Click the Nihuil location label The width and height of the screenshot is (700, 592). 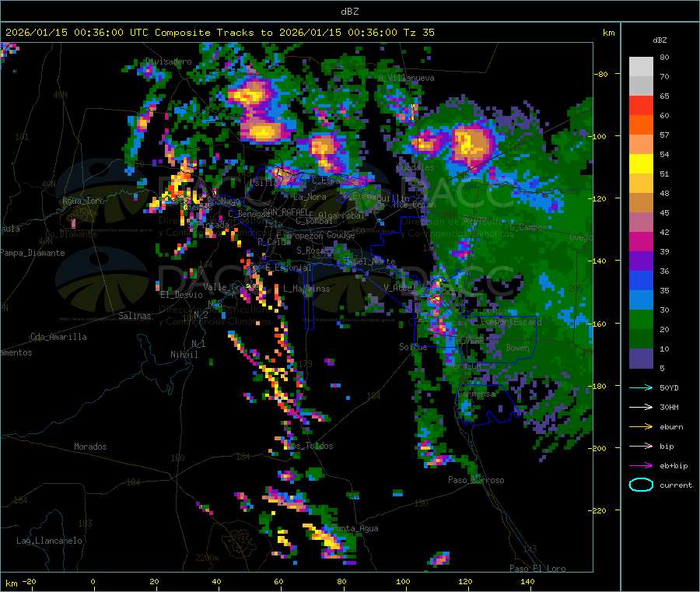pyautogui.click(x=184, y=355)
